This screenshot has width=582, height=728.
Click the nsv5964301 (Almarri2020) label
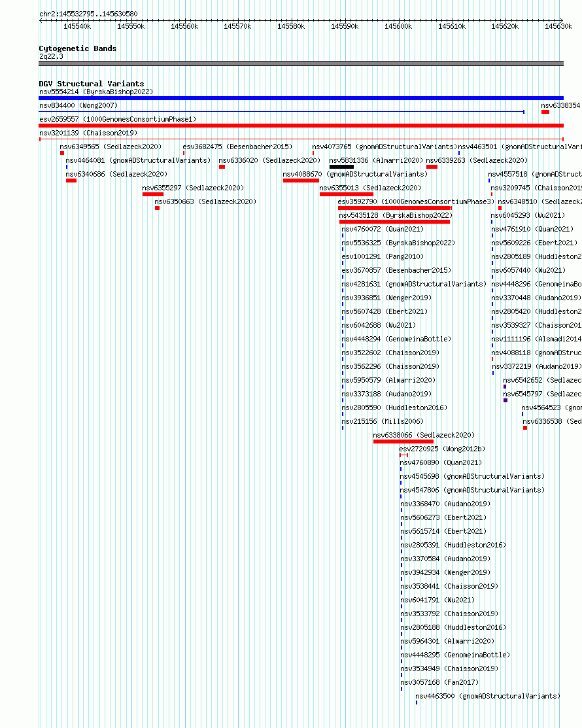(x=447, y=642)
